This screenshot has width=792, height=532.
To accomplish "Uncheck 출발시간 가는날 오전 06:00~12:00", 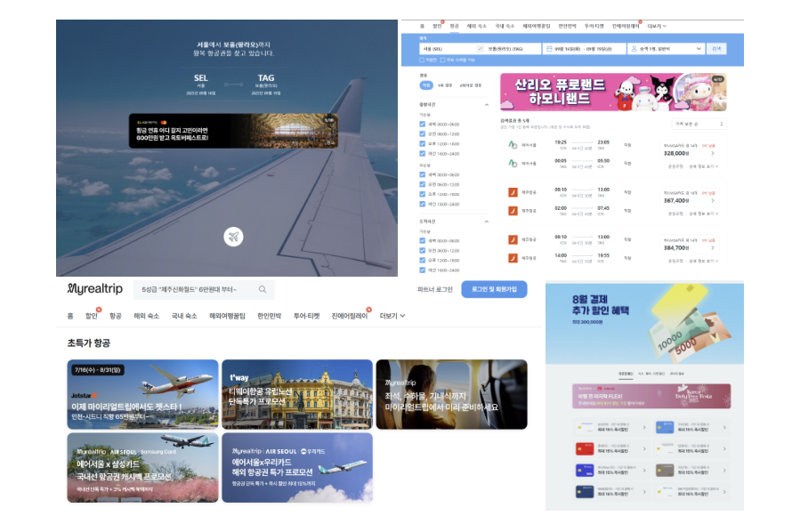I will click(423, 133).
